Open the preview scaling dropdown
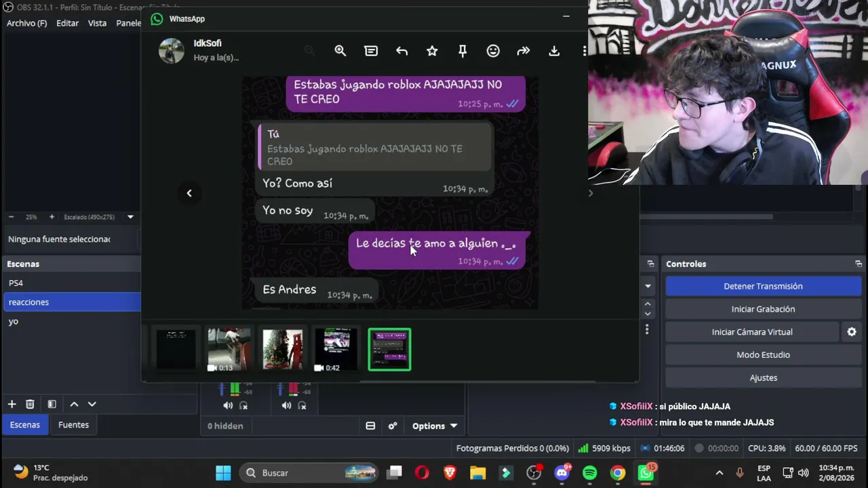The height and width of the screenshot is (488, 868). 130,217
